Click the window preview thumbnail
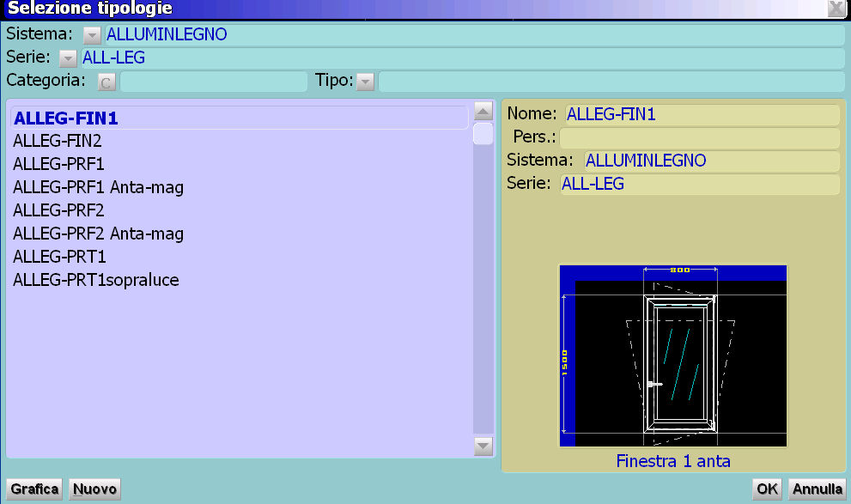Image resolution: width=851 pixels, height=504 pixels. pyautogui.click(x=673, y=356)
